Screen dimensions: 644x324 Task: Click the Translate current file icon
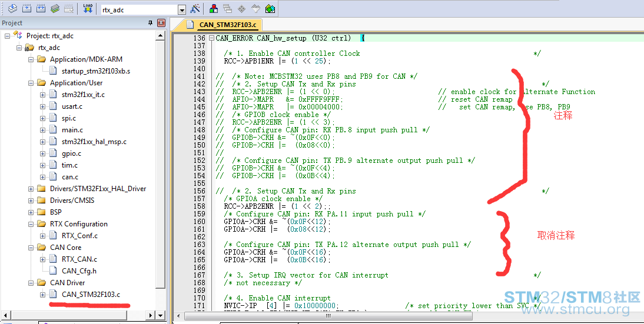[x=13, y=9]
